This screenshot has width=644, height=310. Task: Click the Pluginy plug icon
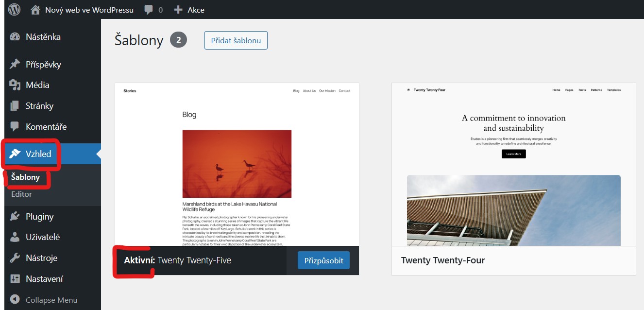point(15,217)
